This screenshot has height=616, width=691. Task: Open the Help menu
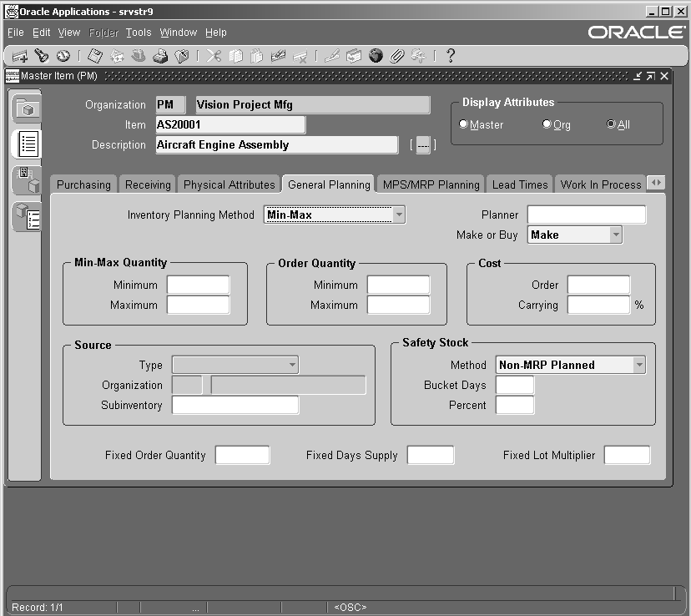coord(216,33)
